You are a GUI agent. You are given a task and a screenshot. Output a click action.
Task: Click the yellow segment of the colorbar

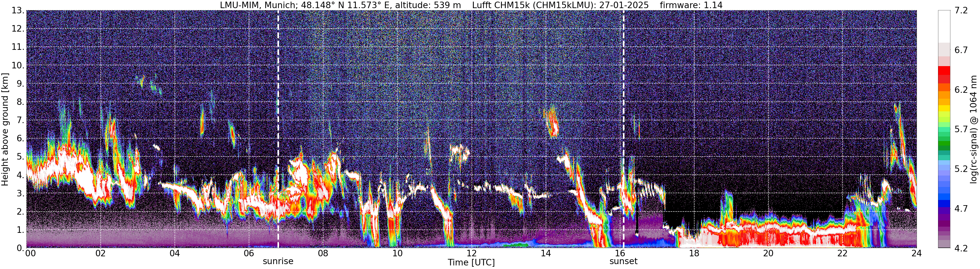(x=944, y=108)
